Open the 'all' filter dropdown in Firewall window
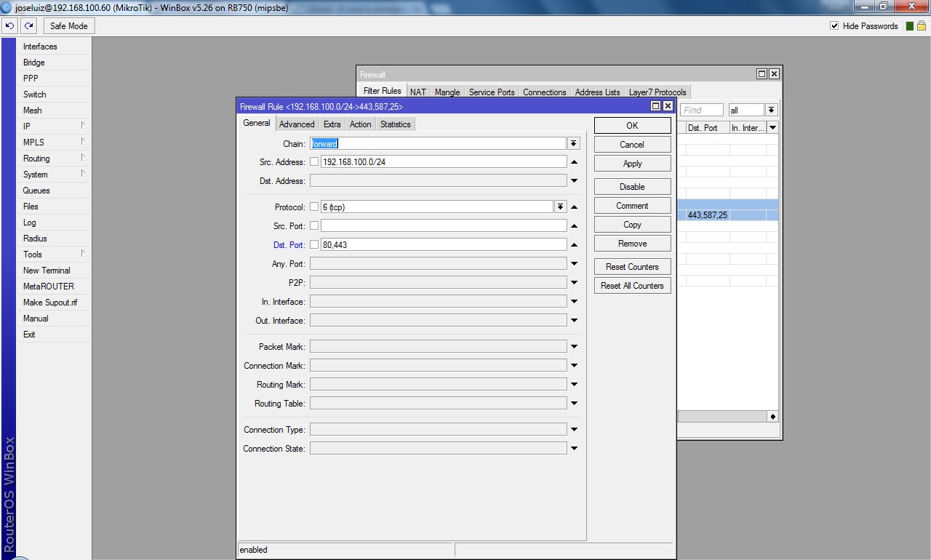This screenshot has height=560, width=931. point(772,110)
